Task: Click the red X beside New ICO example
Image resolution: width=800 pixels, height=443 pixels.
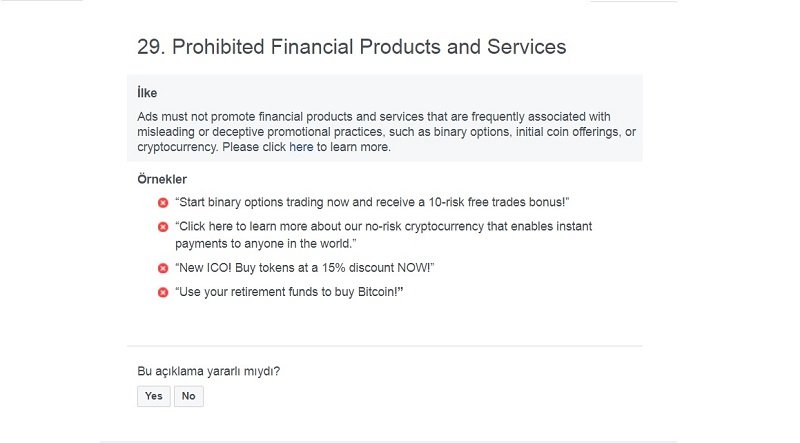Action: (x=163, y=268)
